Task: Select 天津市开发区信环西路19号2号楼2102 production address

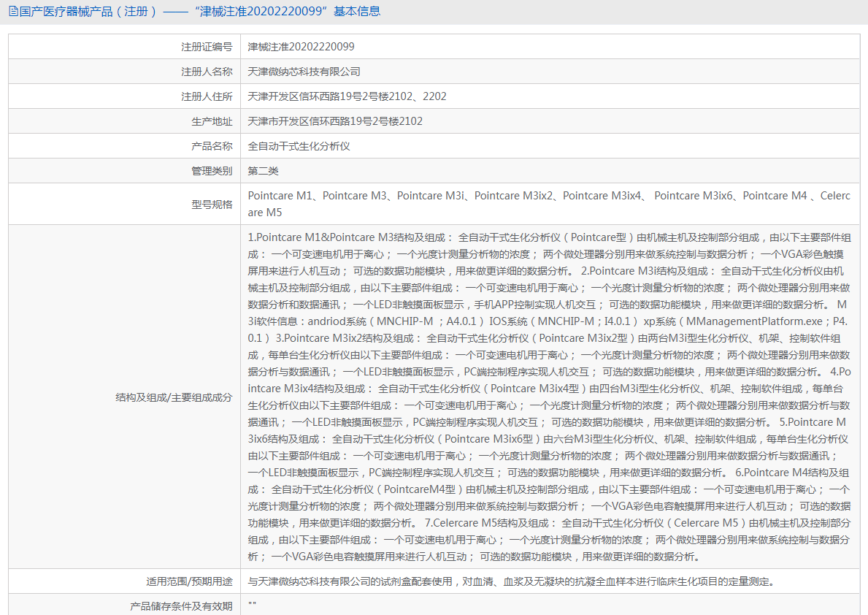Action: tap(335, 122)
